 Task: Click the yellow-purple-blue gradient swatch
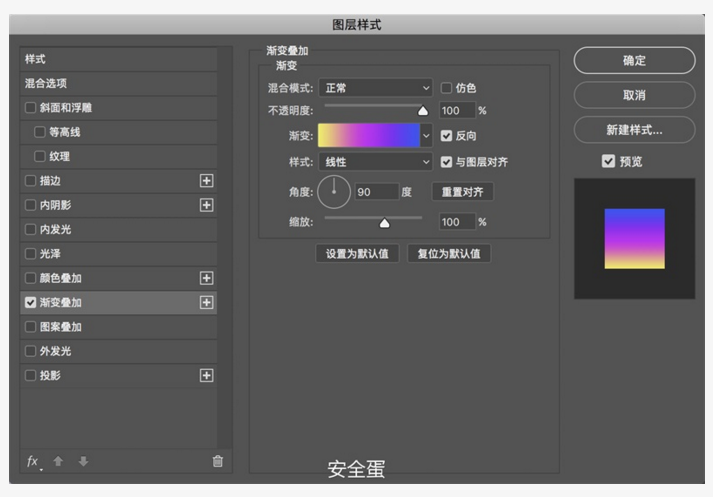(369, 136)
